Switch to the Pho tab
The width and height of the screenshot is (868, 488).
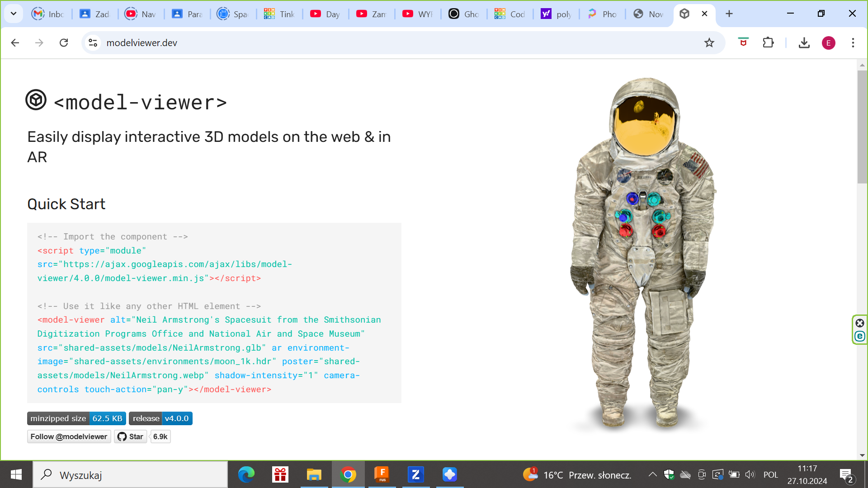coord(603,14)
